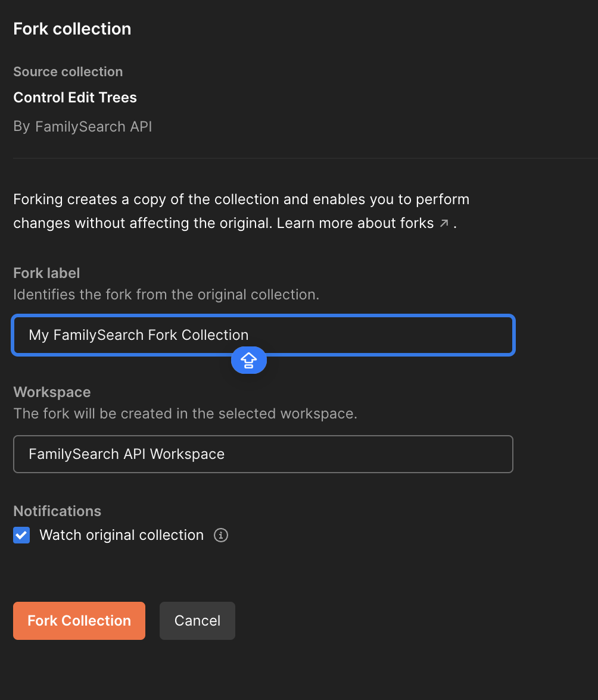Click the info icon beside Watch original collection

tap(220, 535)
